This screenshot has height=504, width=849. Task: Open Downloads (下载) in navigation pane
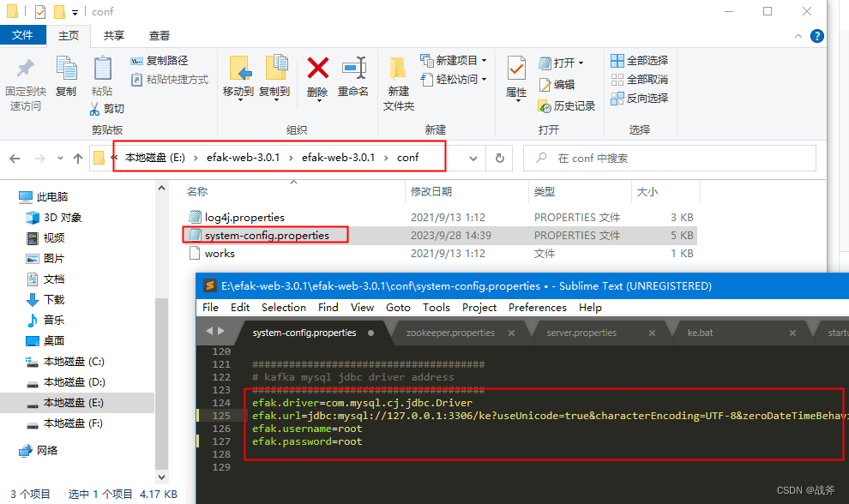click(x=45, y=300)
